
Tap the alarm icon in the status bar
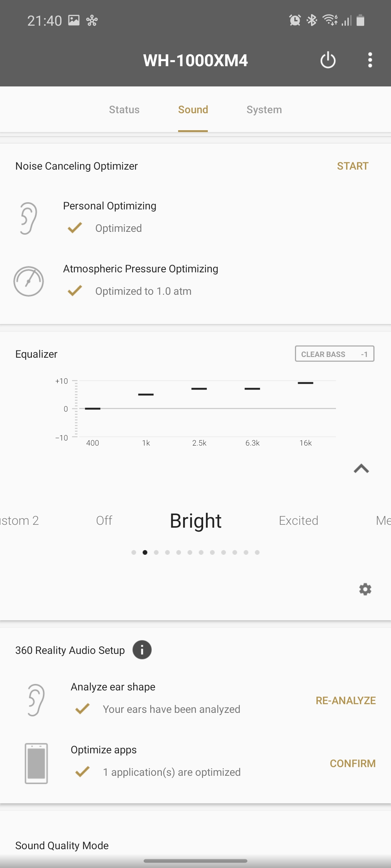[x=295, y=20]
